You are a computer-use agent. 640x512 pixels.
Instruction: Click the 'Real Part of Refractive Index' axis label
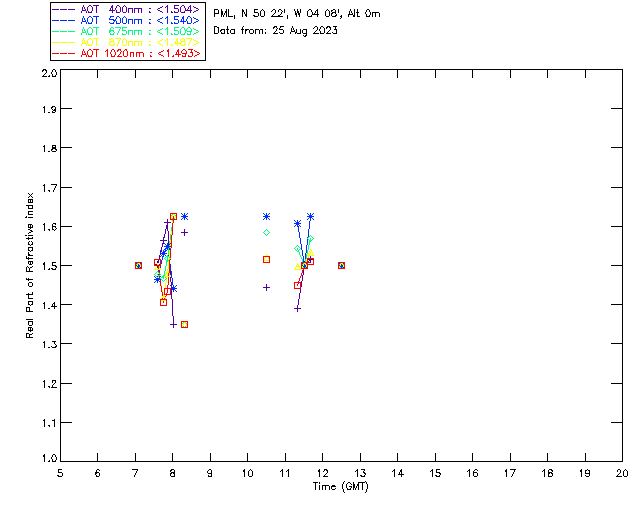29,266
